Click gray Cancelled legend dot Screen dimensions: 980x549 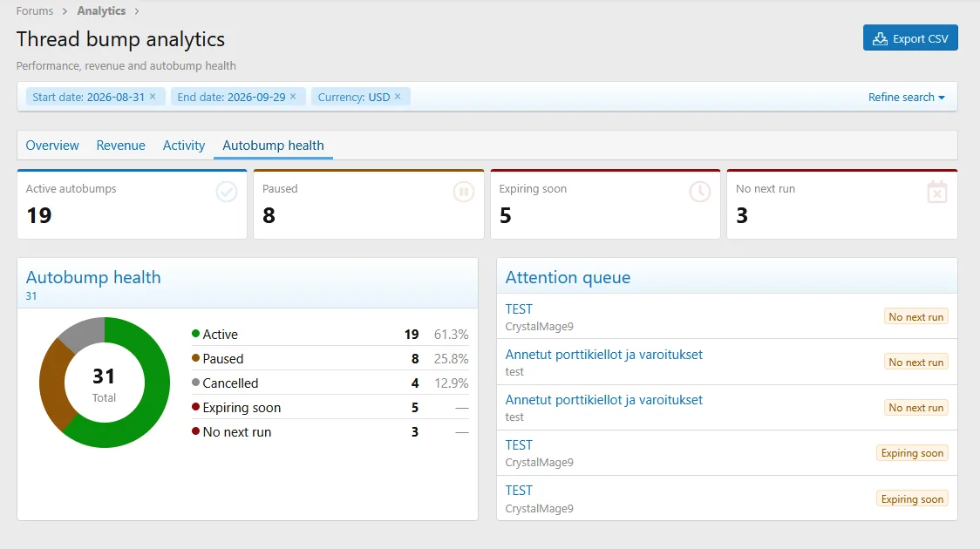pos(195,383)
